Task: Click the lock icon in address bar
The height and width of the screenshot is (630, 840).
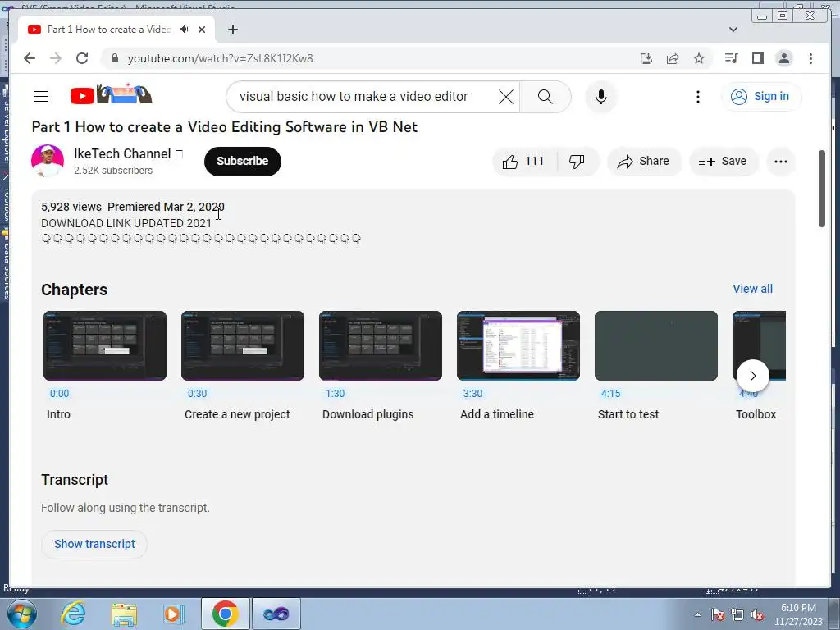Action: click(x=114, y=58)
